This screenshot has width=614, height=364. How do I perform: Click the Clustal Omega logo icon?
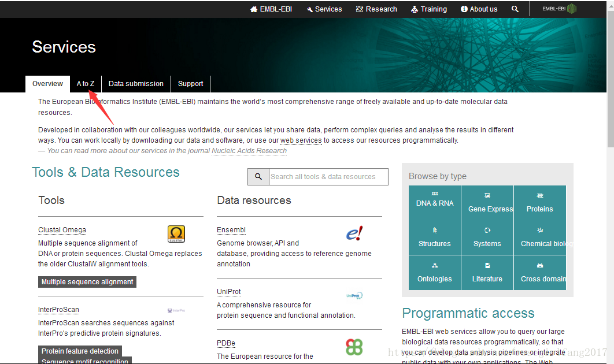click(x=176, y=234)
